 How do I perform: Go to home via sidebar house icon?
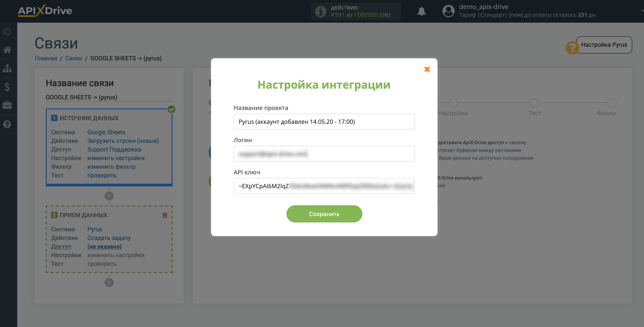(x=7, y=50)
